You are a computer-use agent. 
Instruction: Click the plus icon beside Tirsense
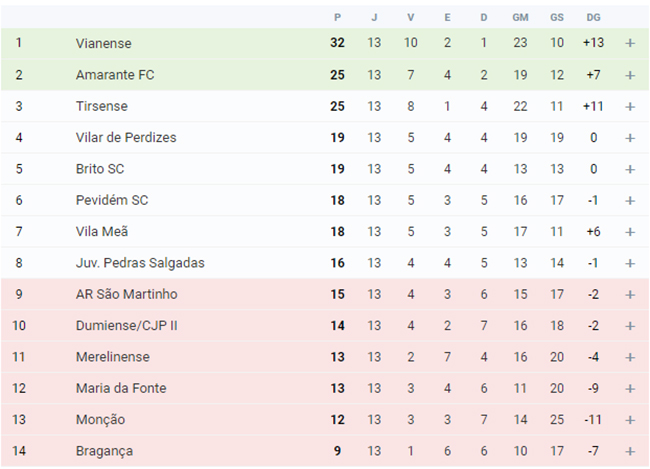[630, 107]
